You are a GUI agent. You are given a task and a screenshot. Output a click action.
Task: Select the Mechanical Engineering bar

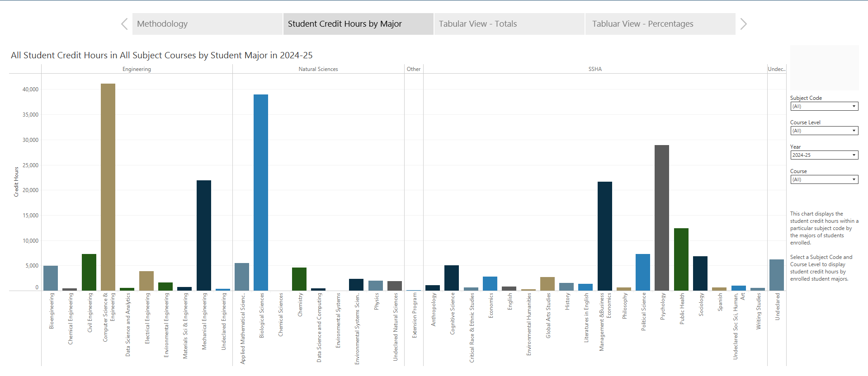[x=204, y=235]
